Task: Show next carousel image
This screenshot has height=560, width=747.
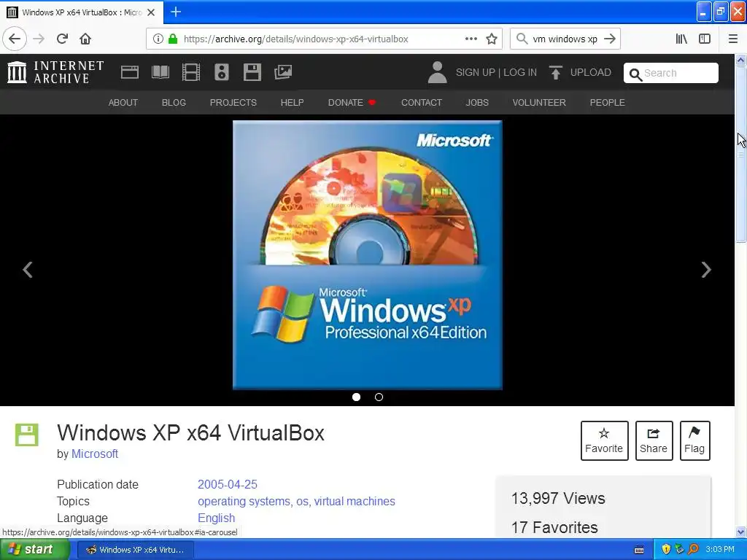Action: 706,270
